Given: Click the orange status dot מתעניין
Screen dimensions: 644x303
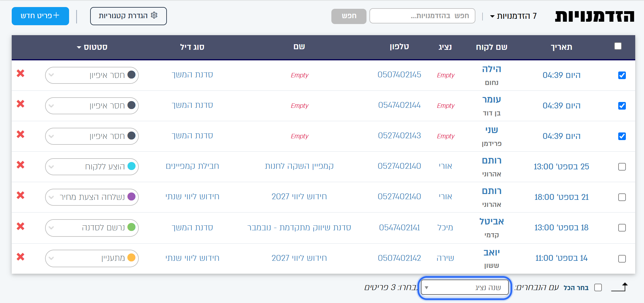Looking at the screenshot, I should [132, 258].
